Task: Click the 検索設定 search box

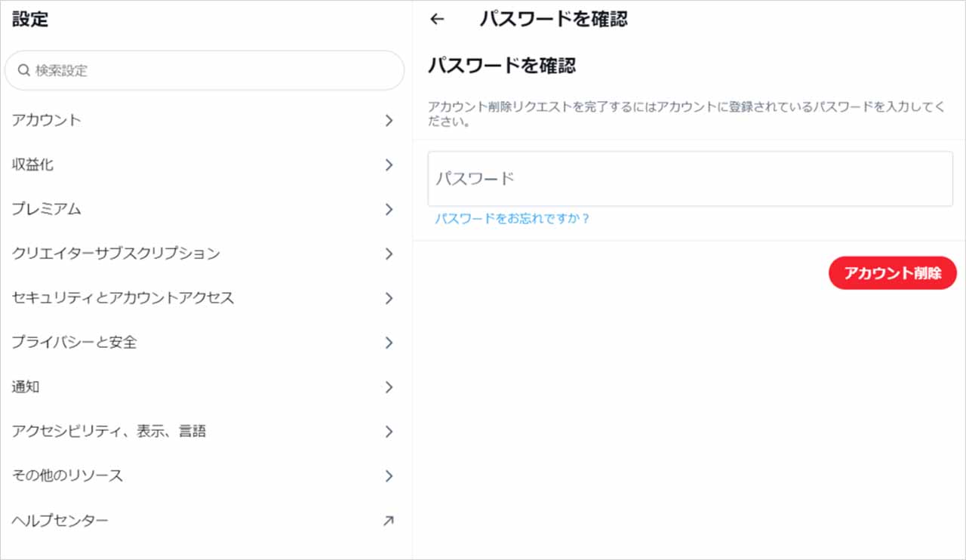Action: (x=211, y=70)
